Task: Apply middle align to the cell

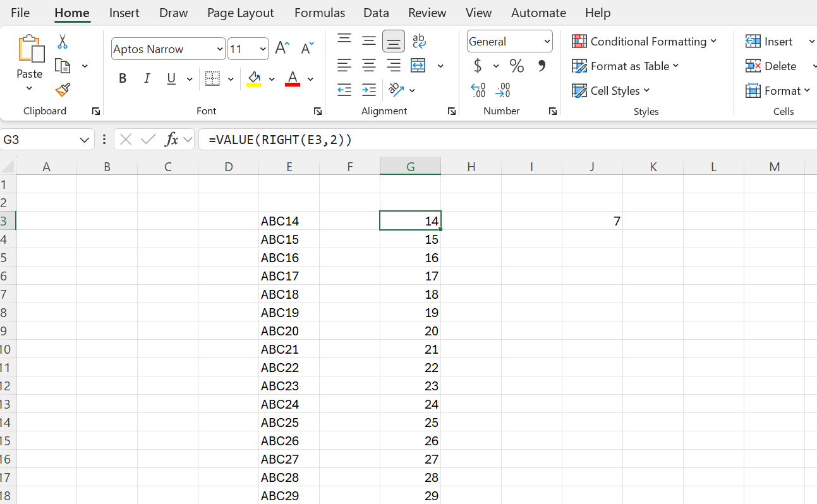Action: tap(369, 41)
